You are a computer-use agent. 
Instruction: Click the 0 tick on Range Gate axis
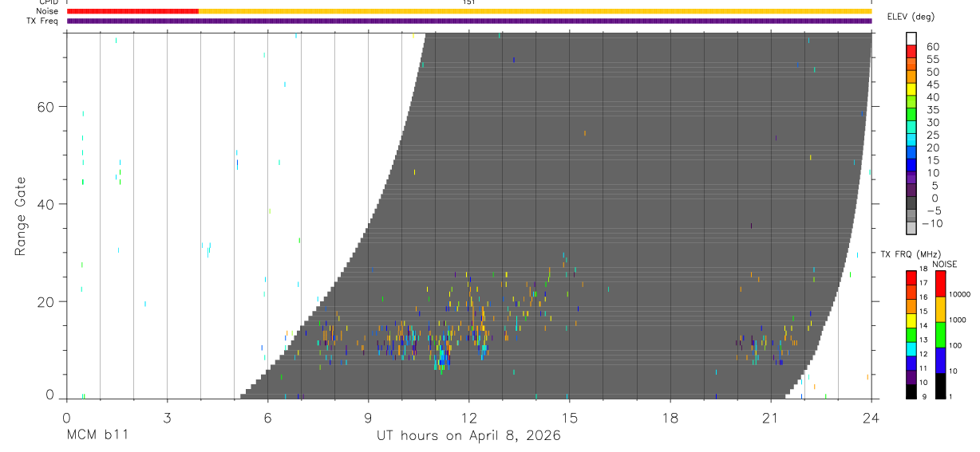click(50, 395)
